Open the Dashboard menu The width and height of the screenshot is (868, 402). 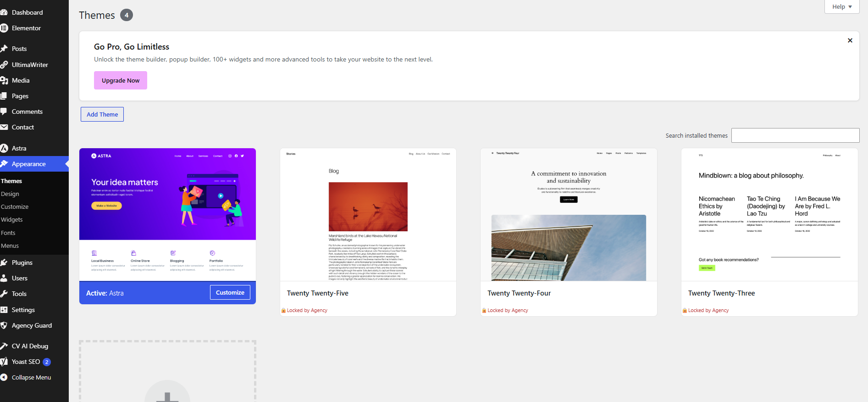pos(28,12)
